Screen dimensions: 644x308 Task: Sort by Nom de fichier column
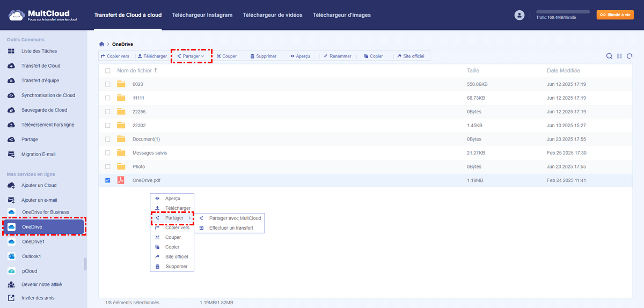[x=137, y=71]
